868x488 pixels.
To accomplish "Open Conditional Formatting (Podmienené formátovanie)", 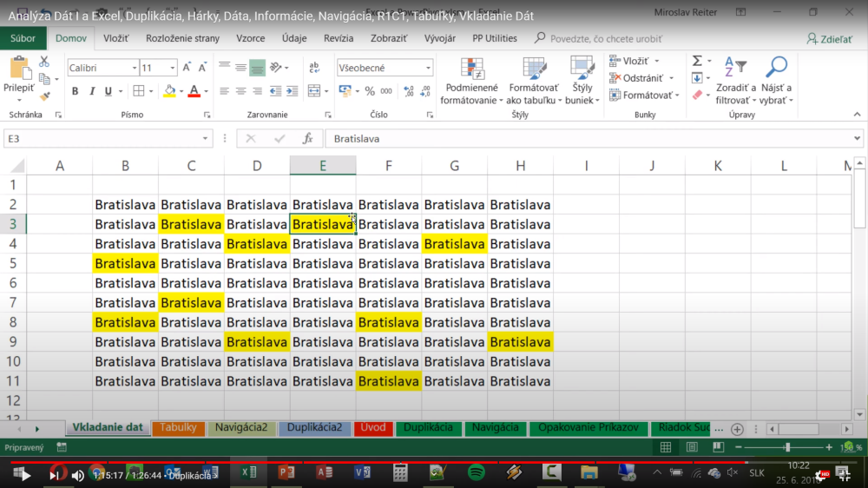I will [471, 82].
